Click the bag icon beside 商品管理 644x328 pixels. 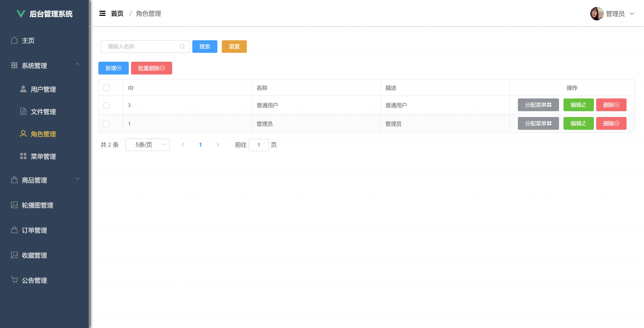[x=14, y=180]
